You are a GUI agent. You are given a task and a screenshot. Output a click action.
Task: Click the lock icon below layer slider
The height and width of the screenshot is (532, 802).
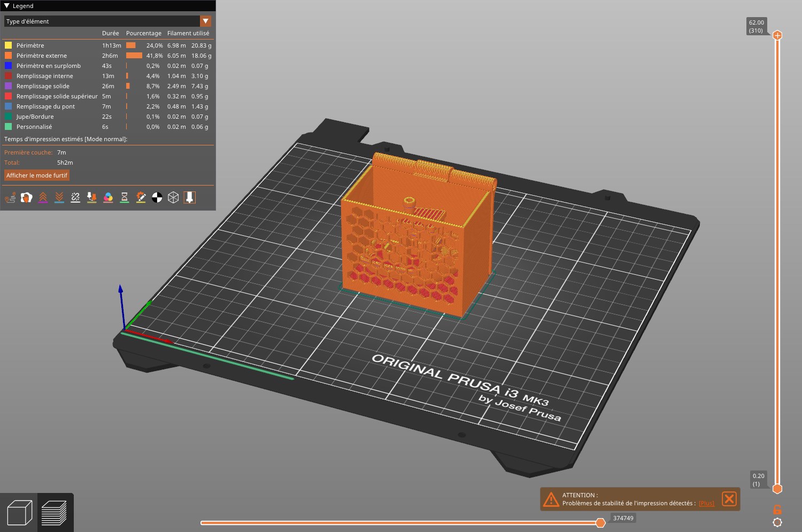(777, 510)
